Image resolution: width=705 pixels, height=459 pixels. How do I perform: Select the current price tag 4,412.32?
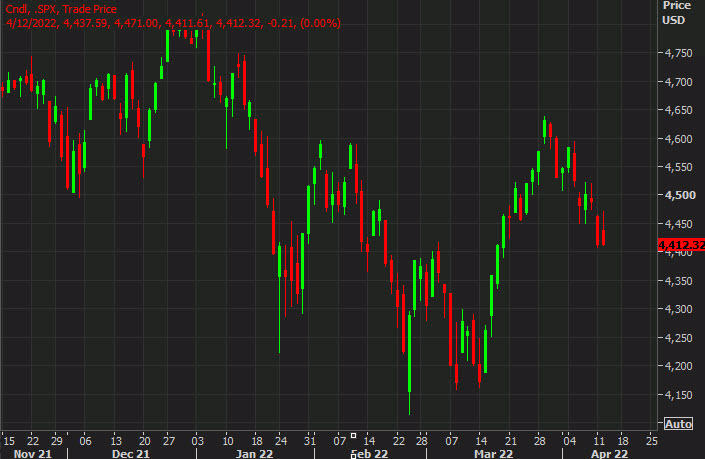pyautogui.click(x=681, y=245)
